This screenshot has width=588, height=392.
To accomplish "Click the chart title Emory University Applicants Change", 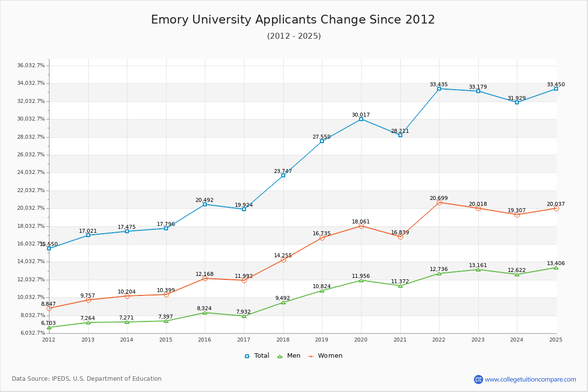I will tap(293, 20).
